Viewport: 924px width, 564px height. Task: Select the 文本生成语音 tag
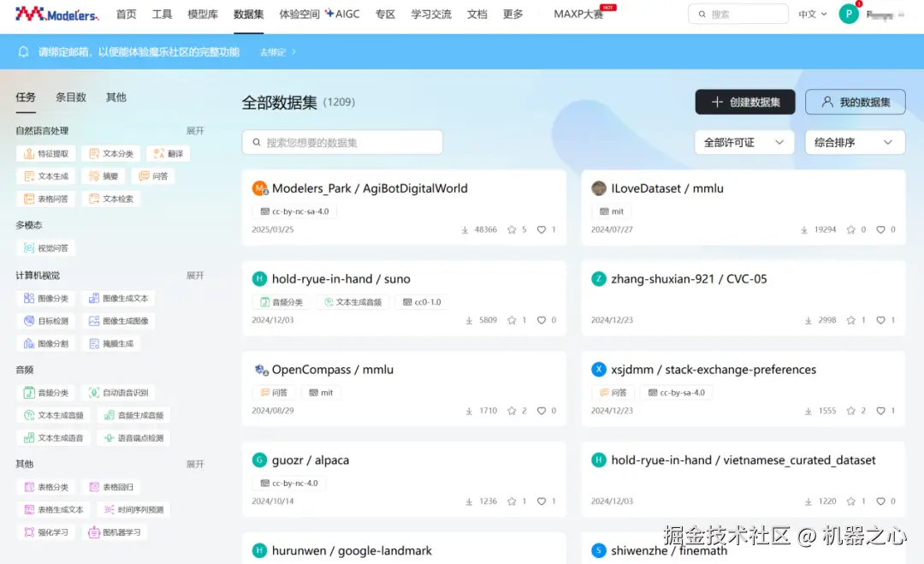(54, 438)
